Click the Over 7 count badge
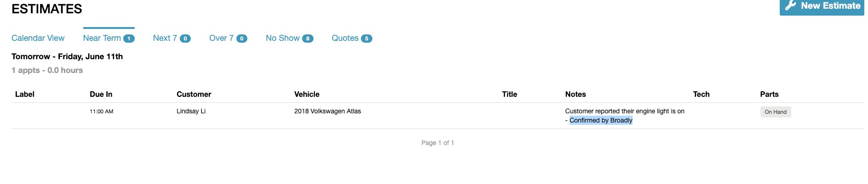868x184 pixels. tap(242, 39)
